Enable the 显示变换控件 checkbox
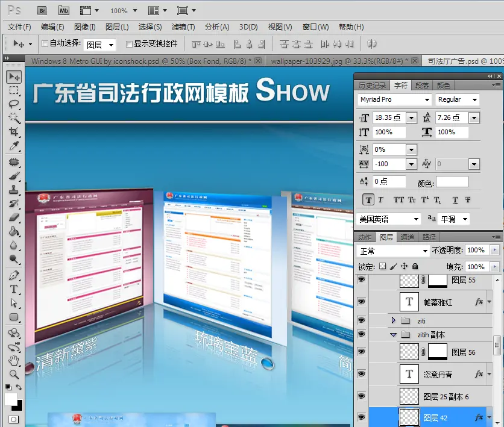 [129, 44]
